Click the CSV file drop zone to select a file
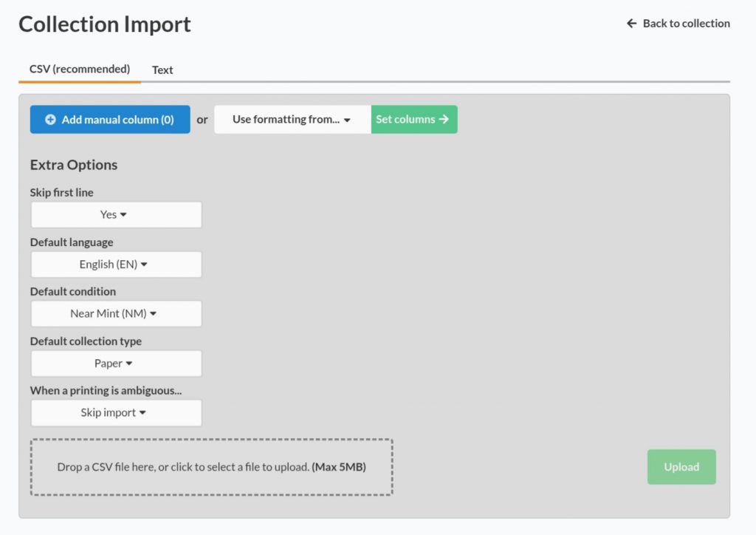 pyautogui.click(x=211, y=466)
